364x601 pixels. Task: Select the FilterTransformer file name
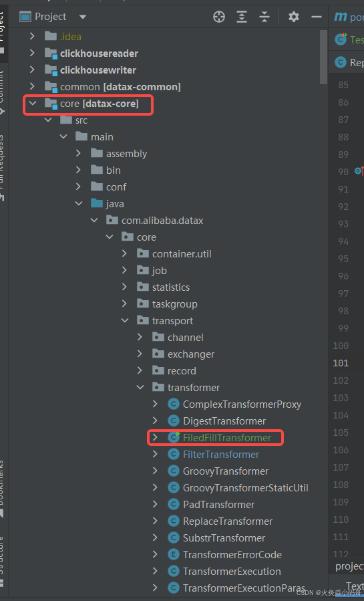(221, 455)
